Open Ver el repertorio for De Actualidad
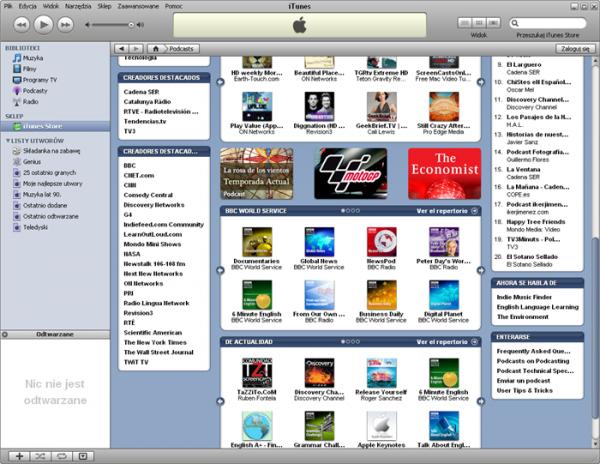 (x=447, y=342)
